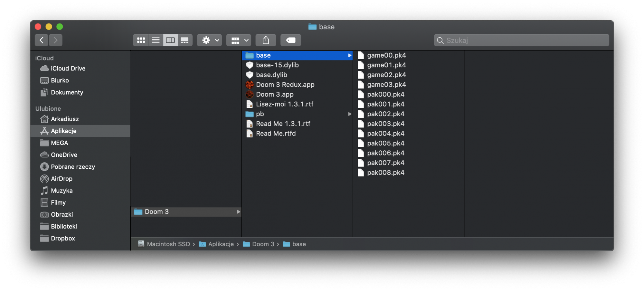Click Macintosh SSD in path bar
The image size is (644, 291).
[164, 244]
